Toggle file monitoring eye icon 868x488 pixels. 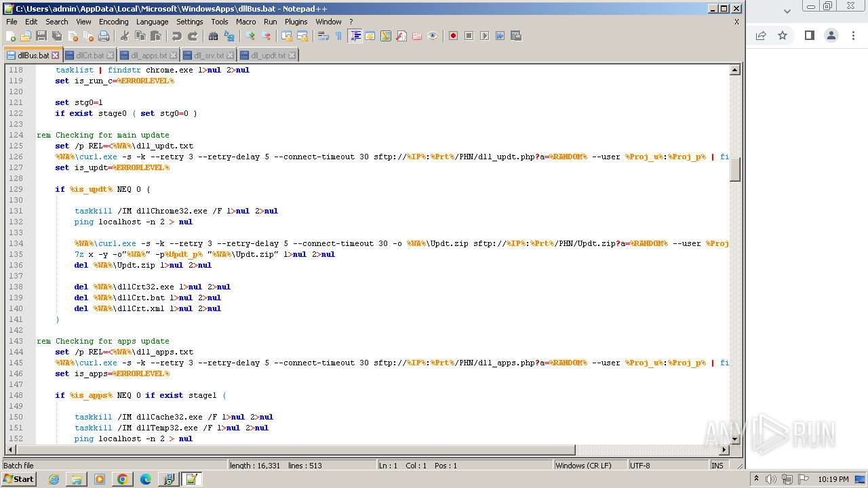(x=433, y=36)
